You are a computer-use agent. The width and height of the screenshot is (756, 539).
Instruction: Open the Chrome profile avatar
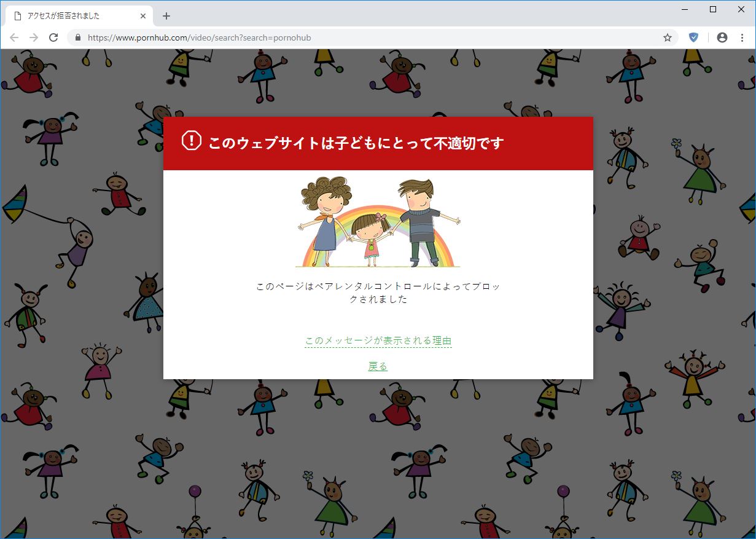722,37
